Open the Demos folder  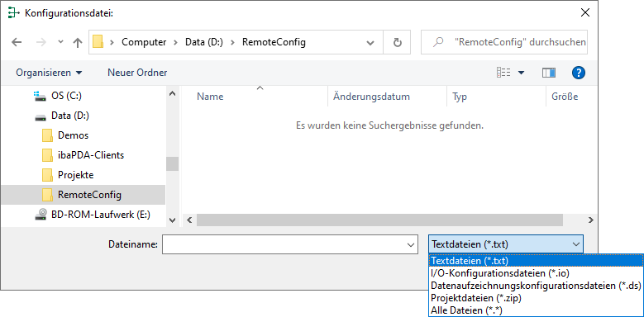(65, 135)
